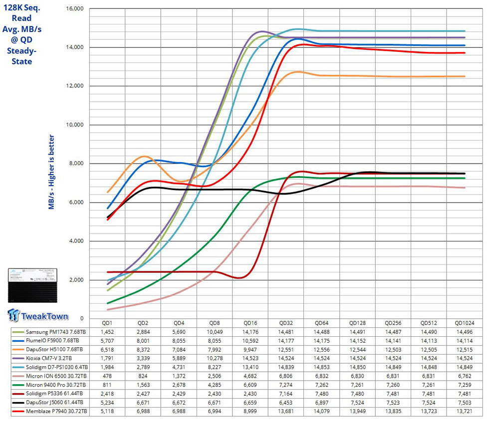Viewport: 489px width, 448px height.
Task: Select Samsung PM1743 QD1024 value 14,496
Action: [465, 332]
